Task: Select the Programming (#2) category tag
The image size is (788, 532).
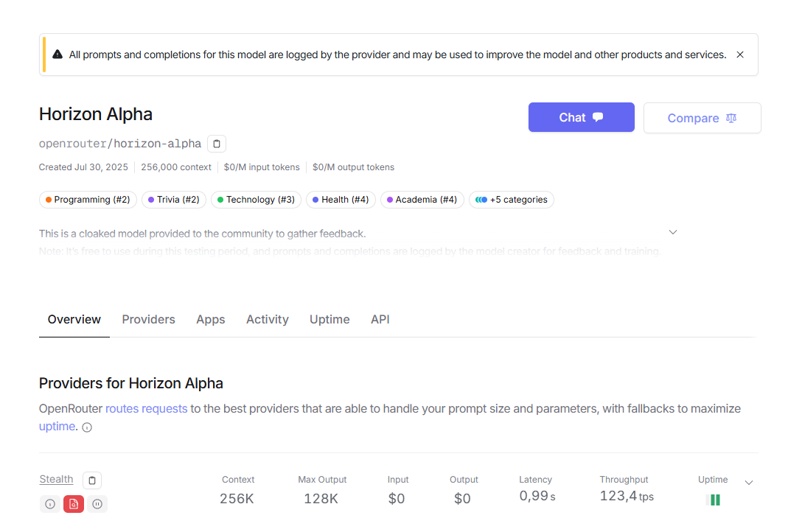Action: point(88,200)
